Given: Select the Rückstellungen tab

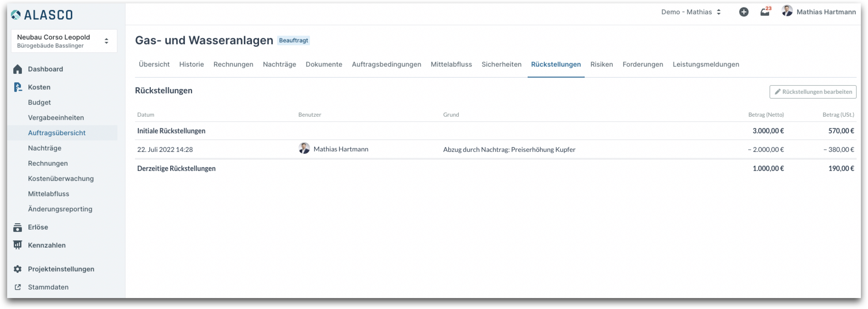Looking at the screenshot, I should pyautogui.click(x=556, y=65).
